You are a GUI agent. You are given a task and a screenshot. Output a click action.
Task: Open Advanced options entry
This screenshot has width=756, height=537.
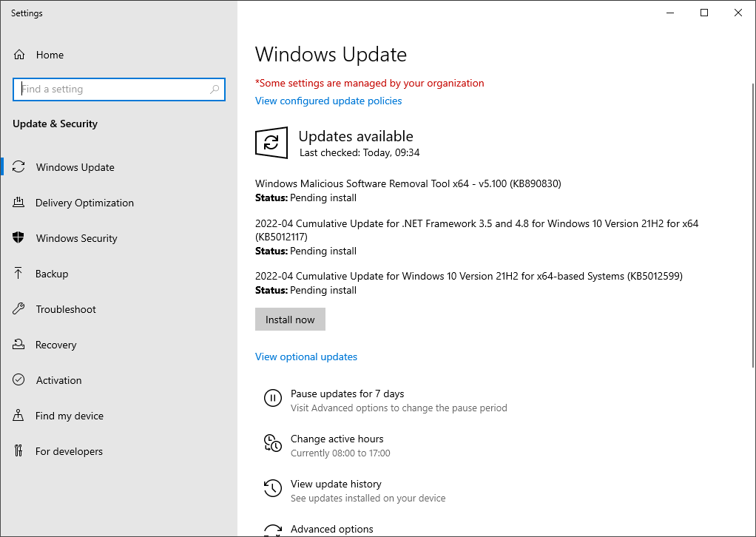pos(331,528)
